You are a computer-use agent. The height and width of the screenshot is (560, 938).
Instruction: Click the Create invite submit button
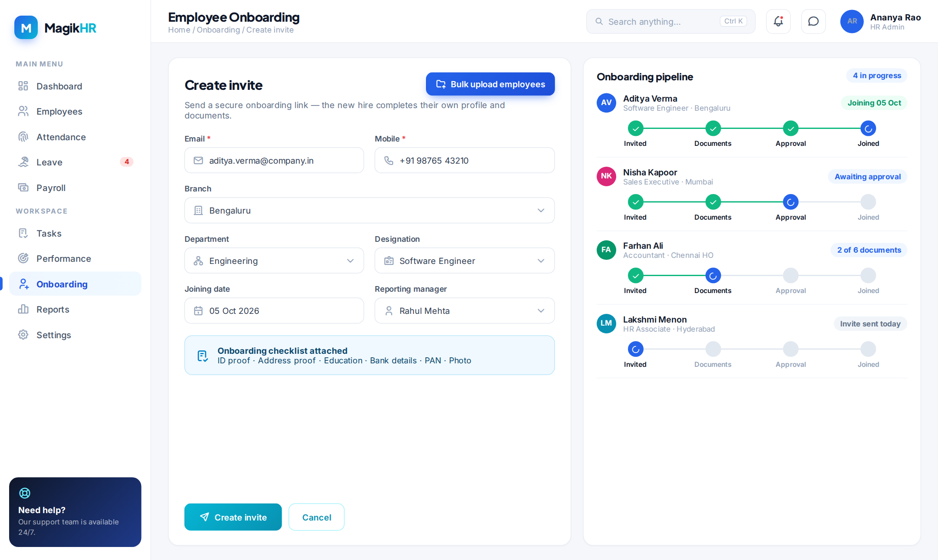[233, 517]
